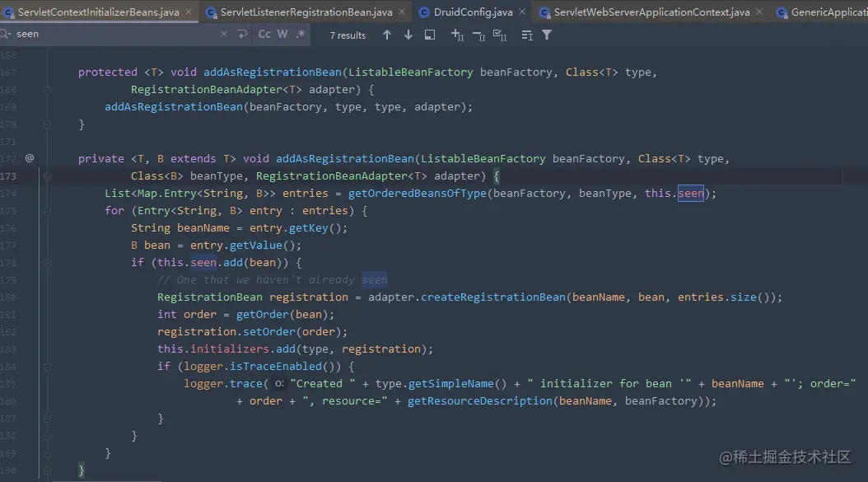Collapse fold marker at line 173
Viewport: 868px width, 482px height.
pos(47,176)
